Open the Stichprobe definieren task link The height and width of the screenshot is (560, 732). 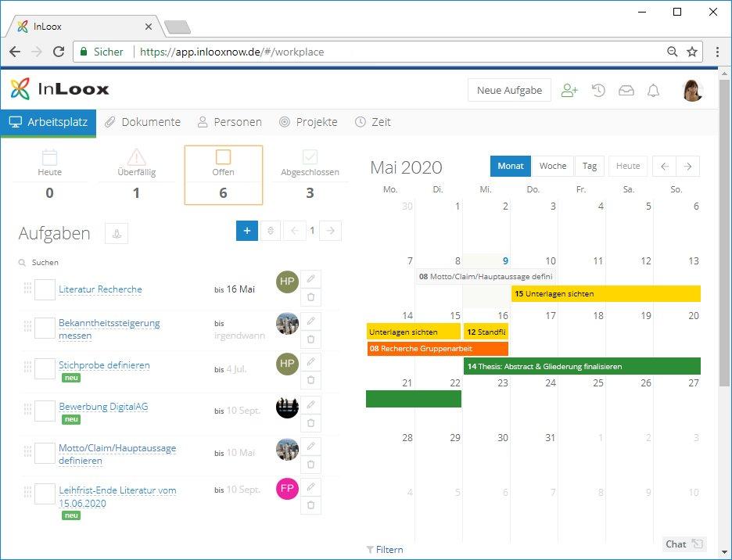click(104, 365)
